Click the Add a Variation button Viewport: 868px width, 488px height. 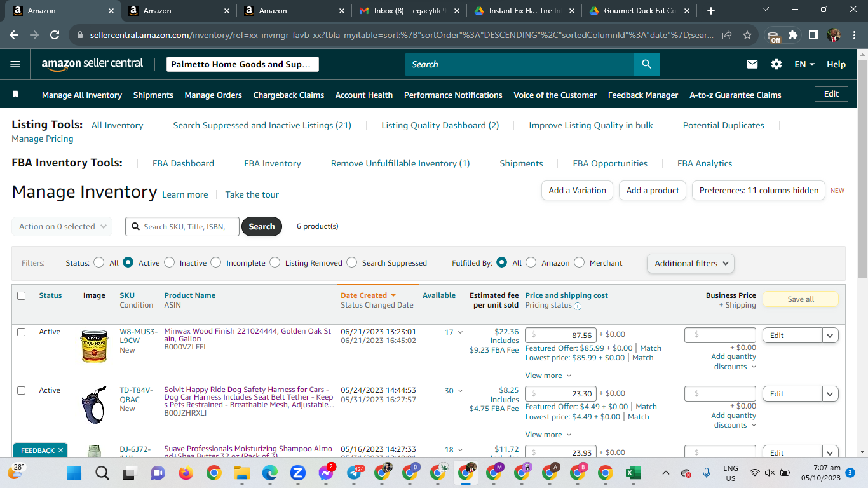pos(577,190)
